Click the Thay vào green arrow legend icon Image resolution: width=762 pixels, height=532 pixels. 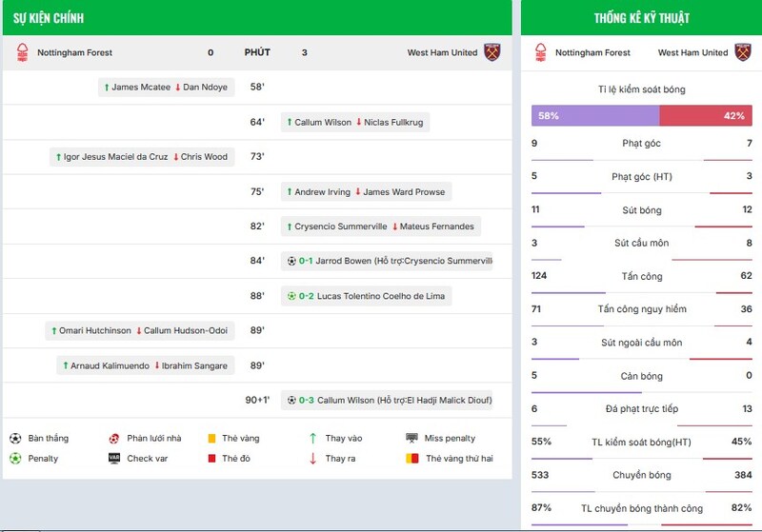click(x=313, y=439)
